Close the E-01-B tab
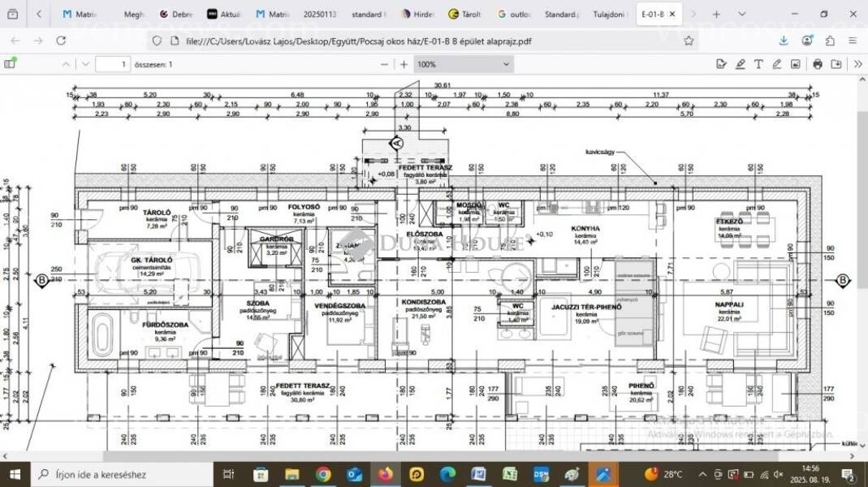Screen dimensions: 868x487 click(672, 15)
